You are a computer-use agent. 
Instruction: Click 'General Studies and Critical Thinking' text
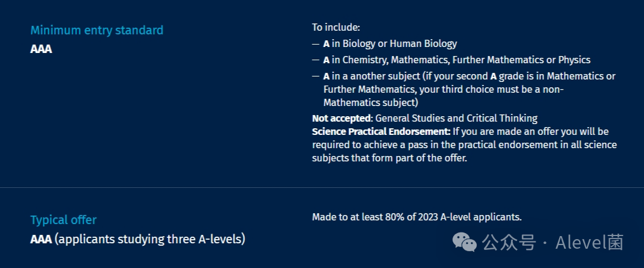point(456,119)
